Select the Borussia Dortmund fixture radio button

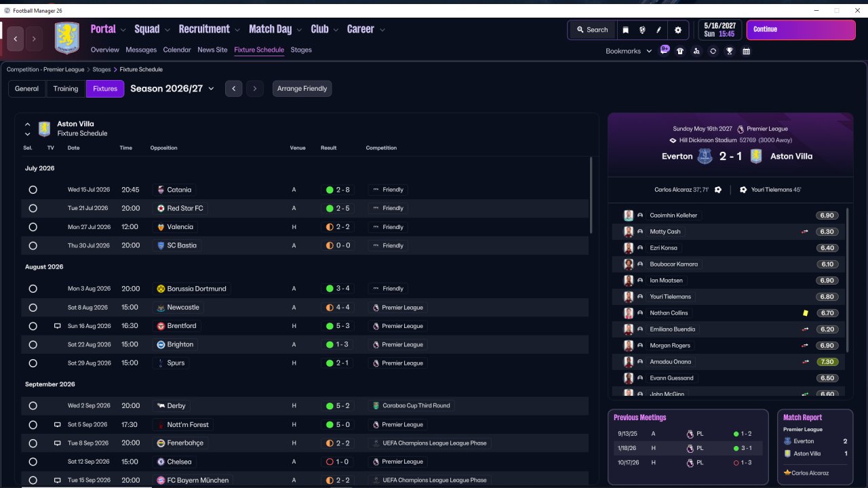[33, 289]
